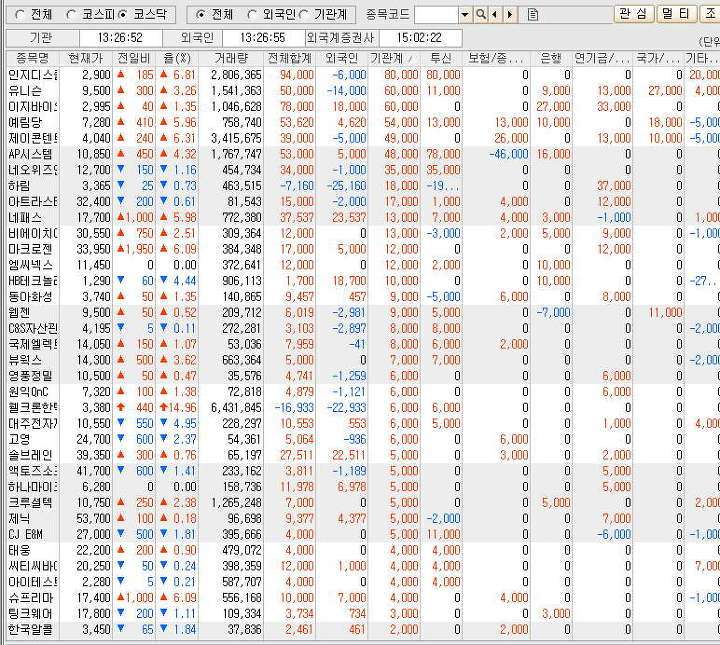Sort by 연기금/... column header
This screenshot has width=720, height=645.
[602, 58]
